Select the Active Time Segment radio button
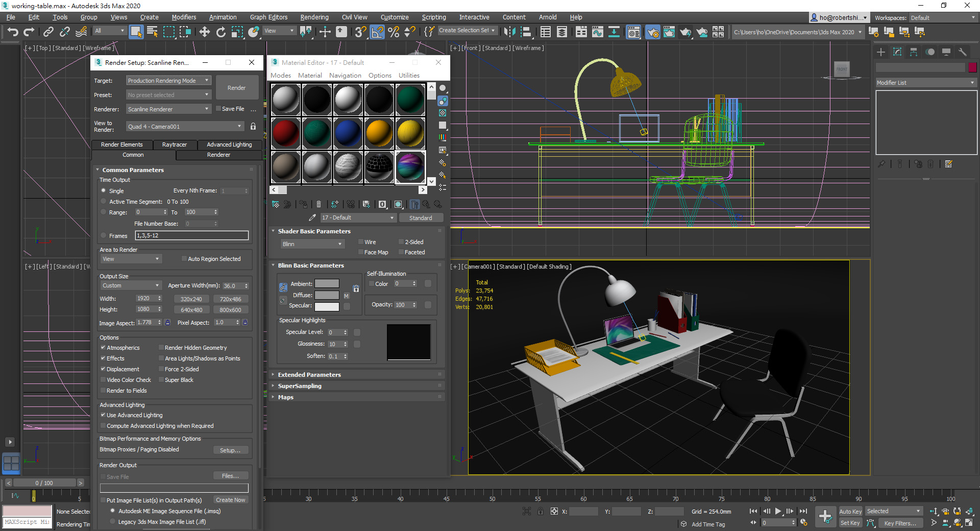 tap(104, 202)
